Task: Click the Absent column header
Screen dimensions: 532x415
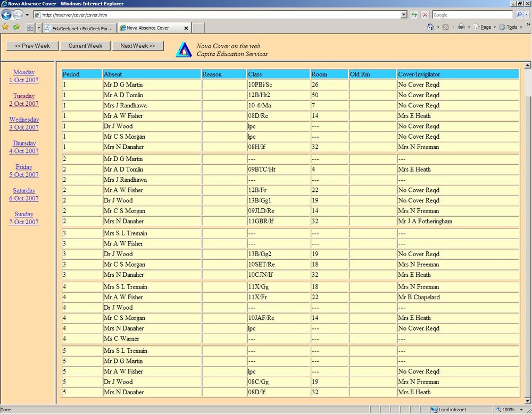Action: point(152,74)
